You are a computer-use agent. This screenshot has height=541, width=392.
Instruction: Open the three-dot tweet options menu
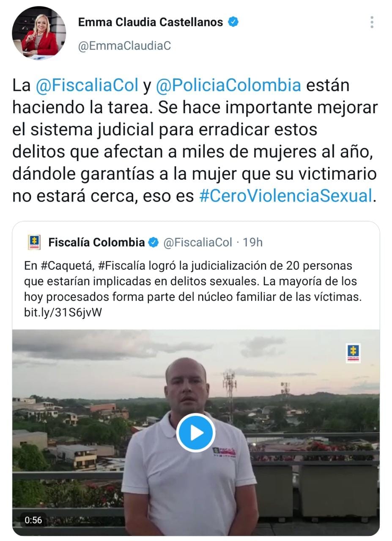[372, 22]
